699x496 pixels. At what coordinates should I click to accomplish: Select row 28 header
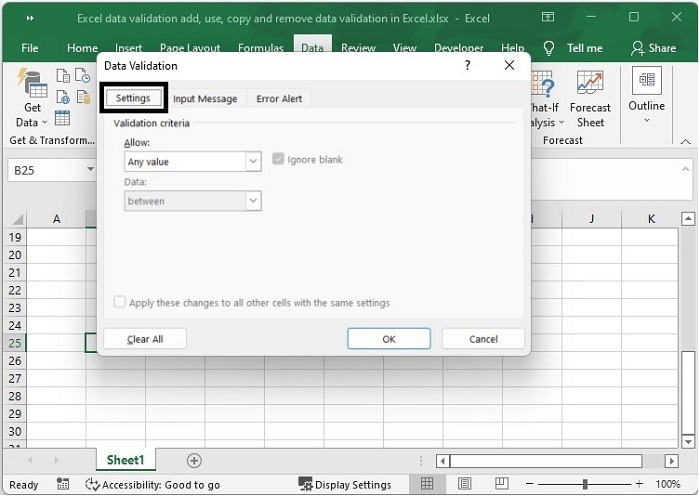coord(15,396)
